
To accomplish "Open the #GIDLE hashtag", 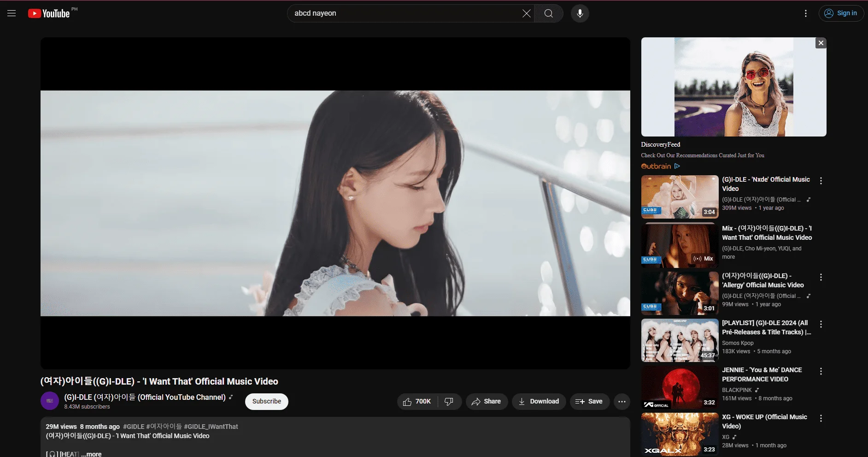I will (x=134, y=427).
